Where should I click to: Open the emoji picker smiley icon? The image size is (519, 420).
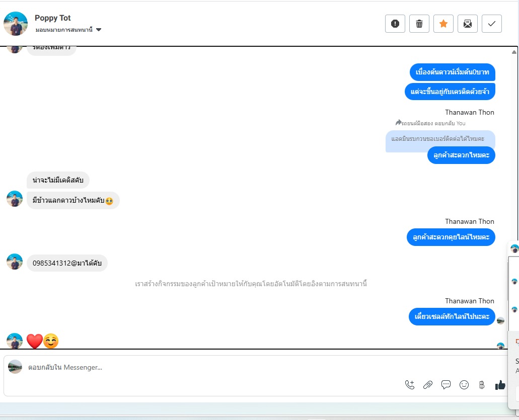[x=464, y=385]
